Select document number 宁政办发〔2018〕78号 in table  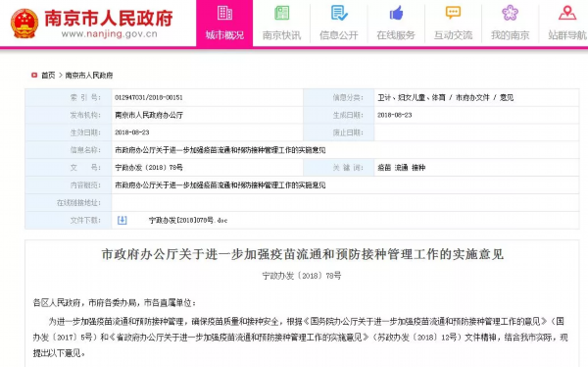click(x=149, y=168)
